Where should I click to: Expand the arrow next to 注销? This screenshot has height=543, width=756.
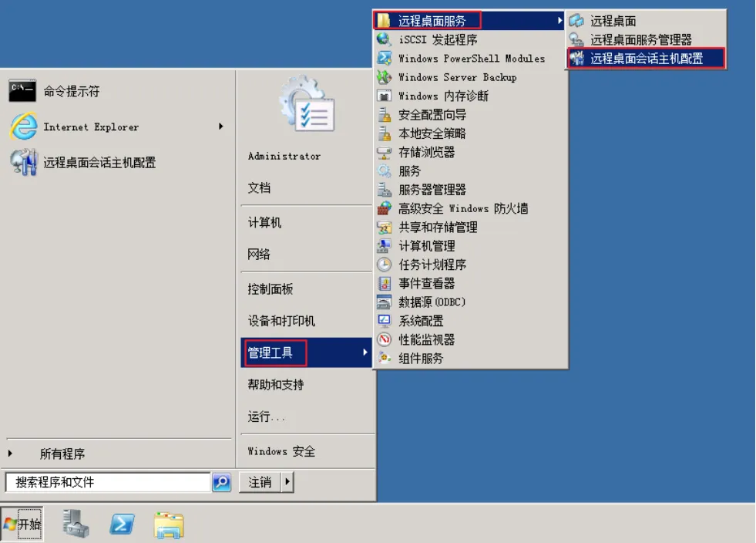[287, 482]
